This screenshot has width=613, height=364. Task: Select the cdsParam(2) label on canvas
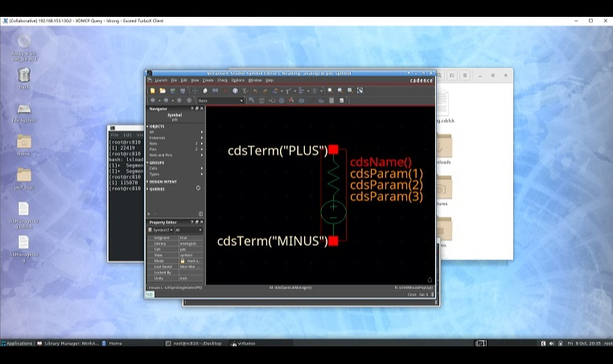386,185
